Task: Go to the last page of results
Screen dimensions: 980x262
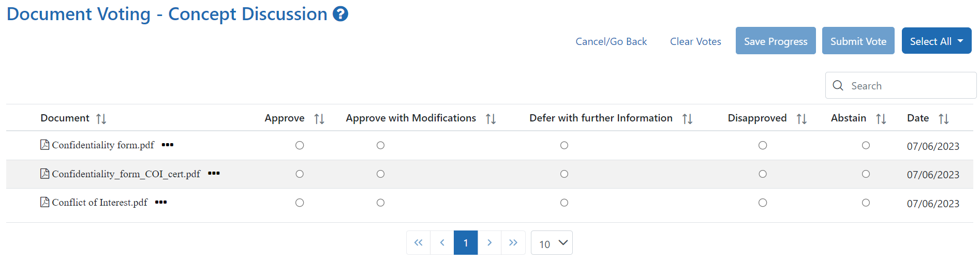Action: (513, 242)
